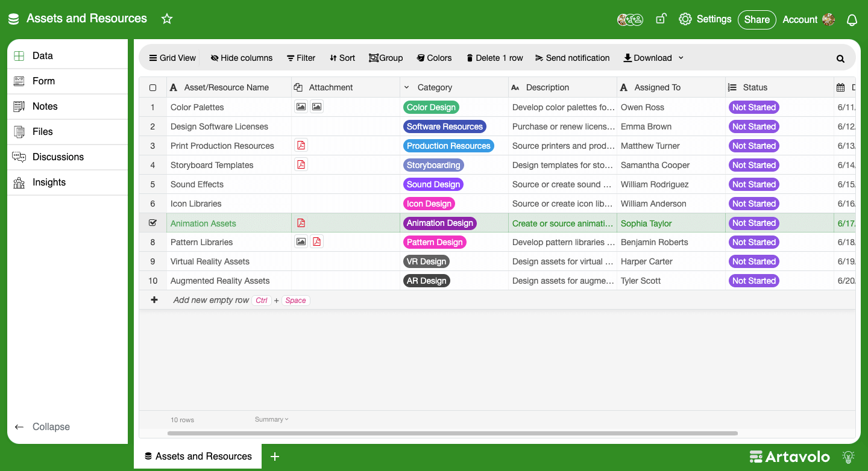Open Discussions in sidebar

(x=68, y=157)
